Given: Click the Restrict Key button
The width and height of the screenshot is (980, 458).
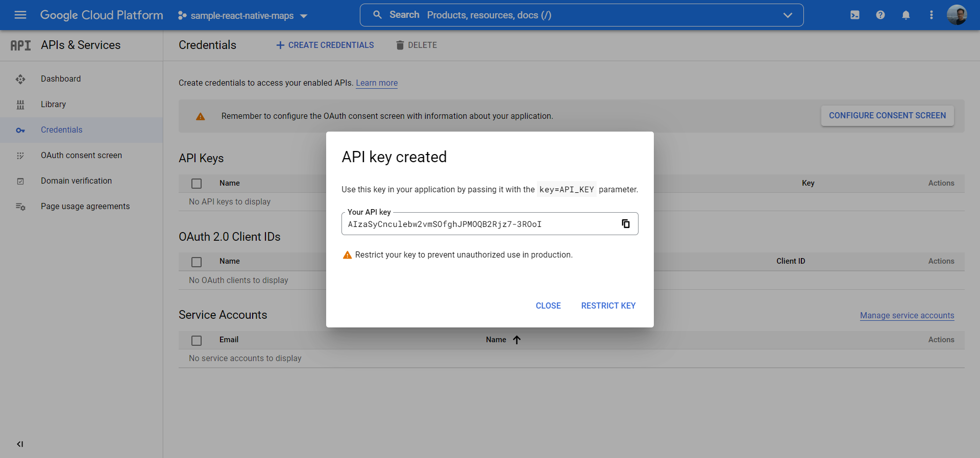Looking at the screenshot, I should coord(608,306).
